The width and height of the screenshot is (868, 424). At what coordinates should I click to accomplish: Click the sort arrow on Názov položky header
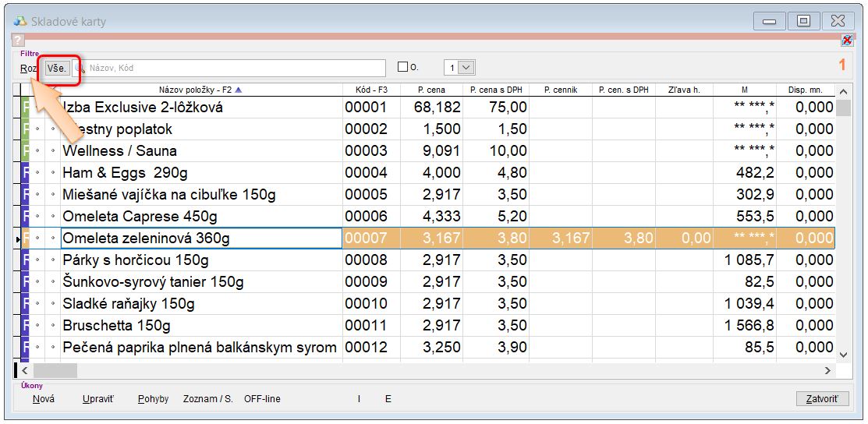[x=239, y=90]
